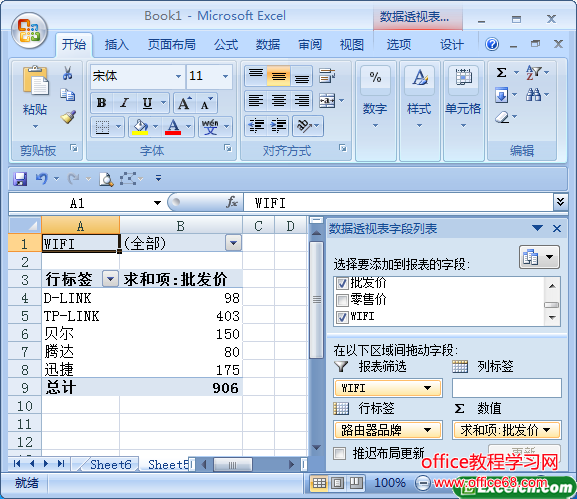Center text horizontally

point(279,100)
